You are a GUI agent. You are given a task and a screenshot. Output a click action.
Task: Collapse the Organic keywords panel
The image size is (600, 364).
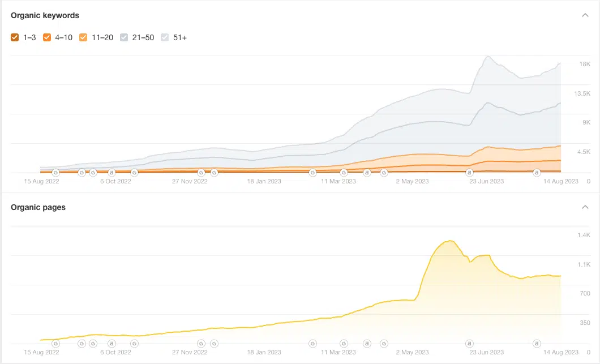585,15
